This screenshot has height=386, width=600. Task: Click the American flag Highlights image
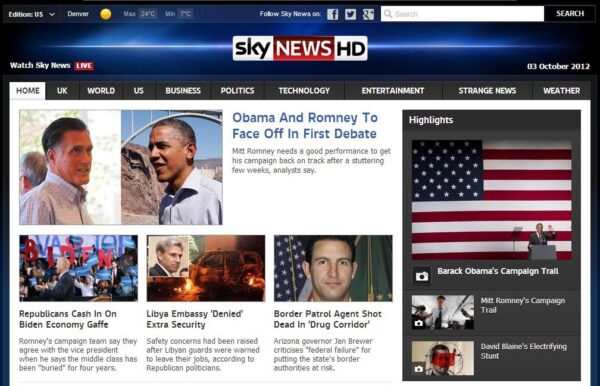492,200
